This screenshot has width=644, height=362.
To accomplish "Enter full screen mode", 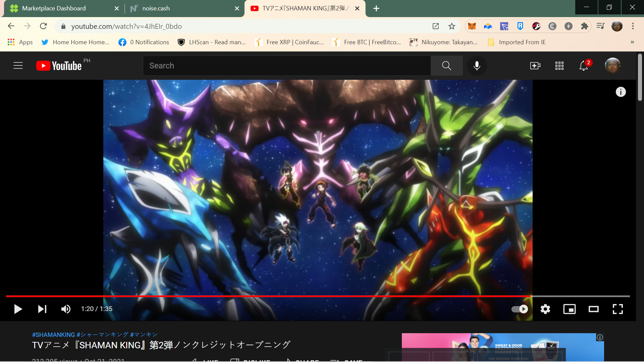I will [618, 309].
